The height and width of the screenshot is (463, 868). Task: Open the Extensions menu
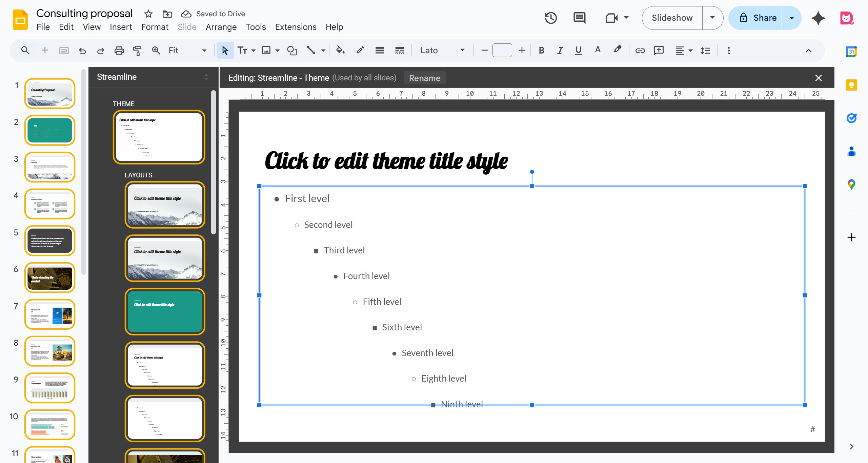point(296,27)
